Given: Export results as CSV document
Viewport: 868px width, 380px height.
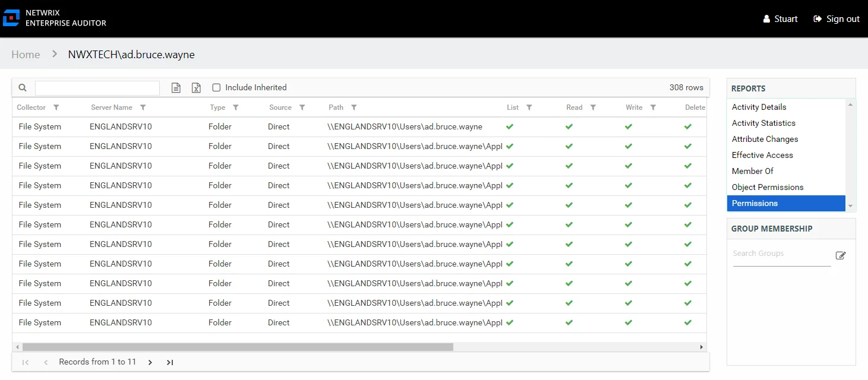Looking at the screenshot, I should tap(176, 88).
